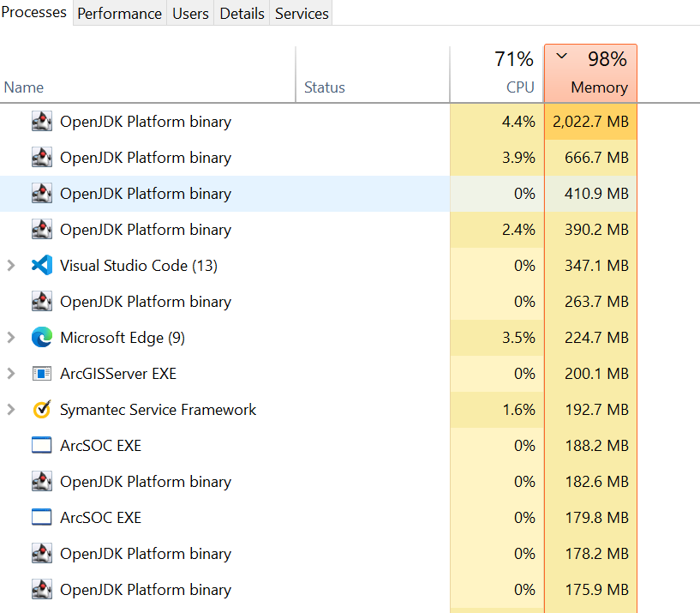The width and height of the screenshot is (700, 613).
Task: Select the Visual Studio Code (13) row name
Action: (139, 266)
